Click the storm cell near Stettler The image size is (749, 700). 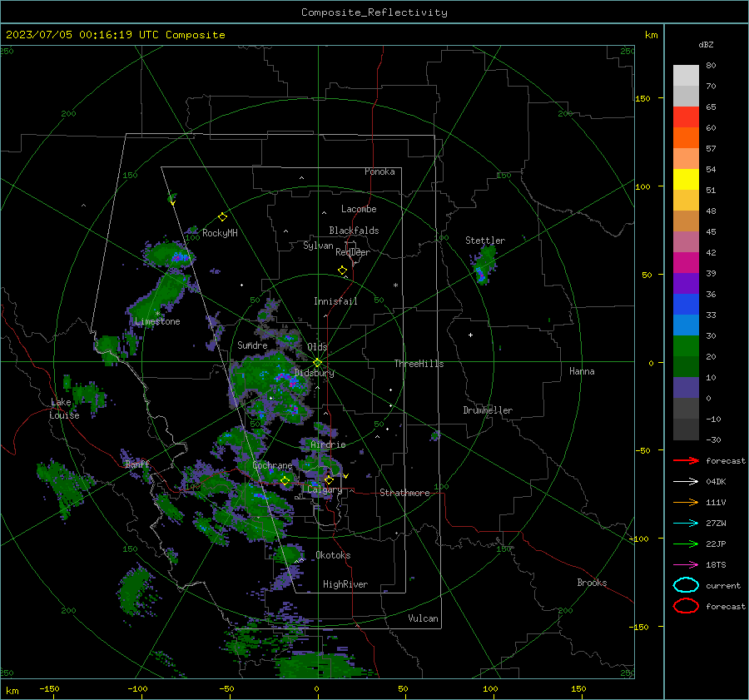[484, 266]
